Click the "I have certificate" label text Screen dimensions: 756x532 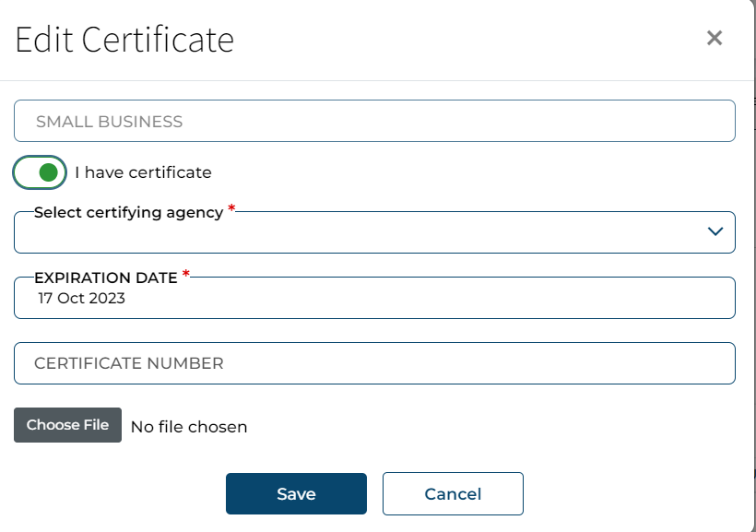click(143, 172)
